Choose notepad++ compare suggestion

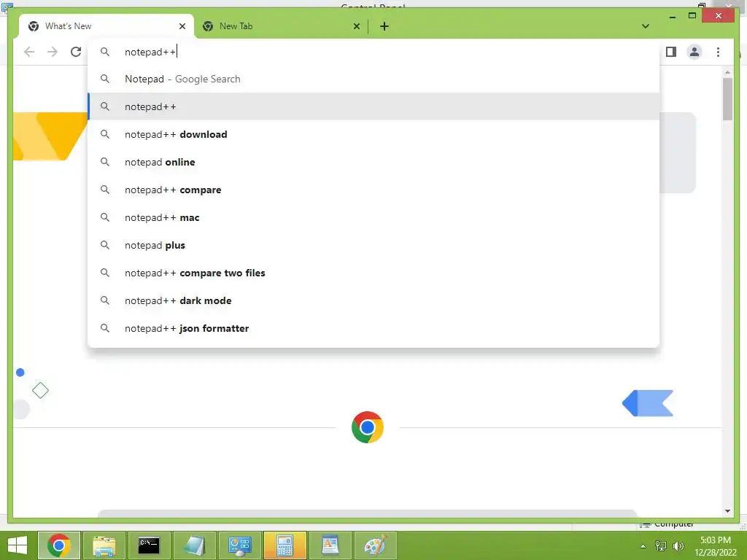tap(373, 190)
